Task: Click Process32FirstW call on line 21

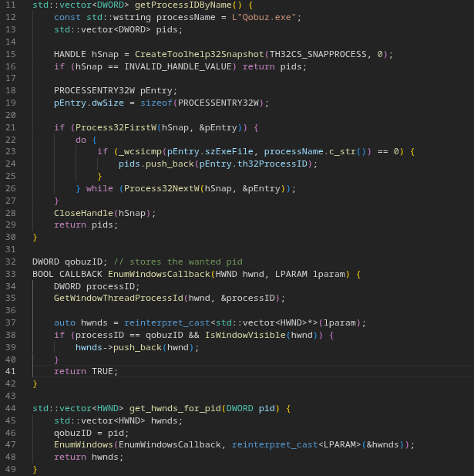Action: [116, 127]
